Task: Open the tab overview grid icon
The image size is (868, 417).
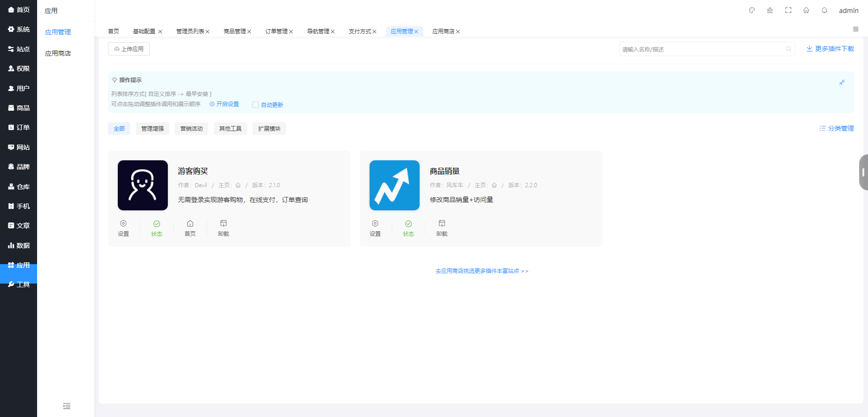Action: point(855,29)
